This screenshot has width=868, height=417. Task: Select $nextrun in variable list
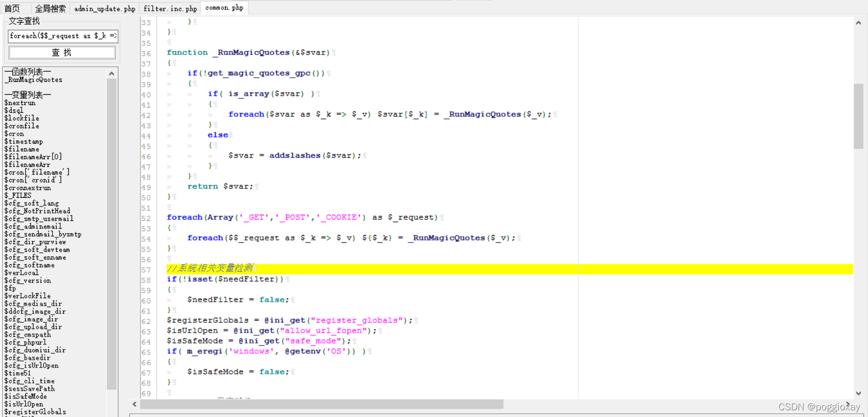coord(20,103)
